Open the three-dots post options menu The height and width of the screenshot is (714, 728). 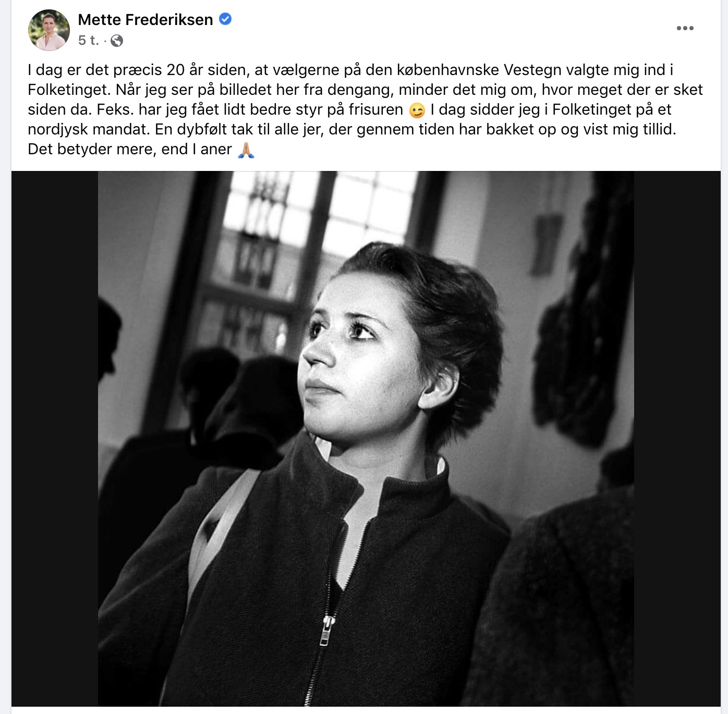point(685,28)
